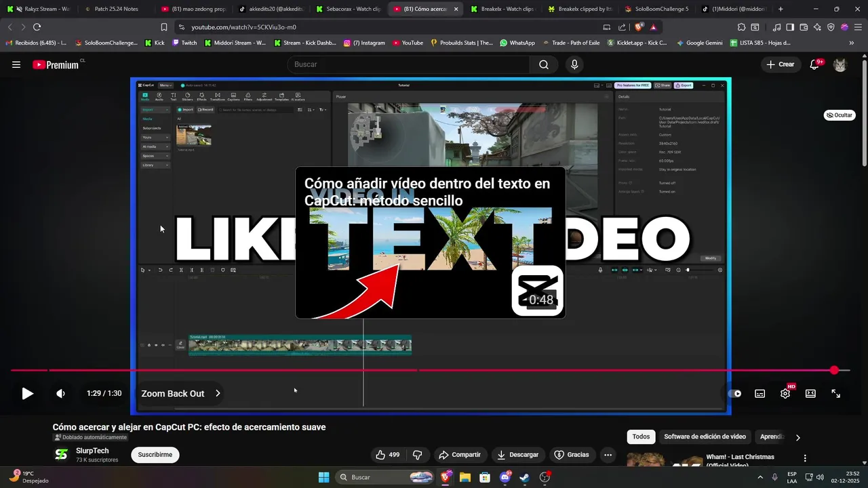This screenshot has width=868, height=488.
Task: Open the weather widget 19°C Despejado
Action: (x=28, y=477)
